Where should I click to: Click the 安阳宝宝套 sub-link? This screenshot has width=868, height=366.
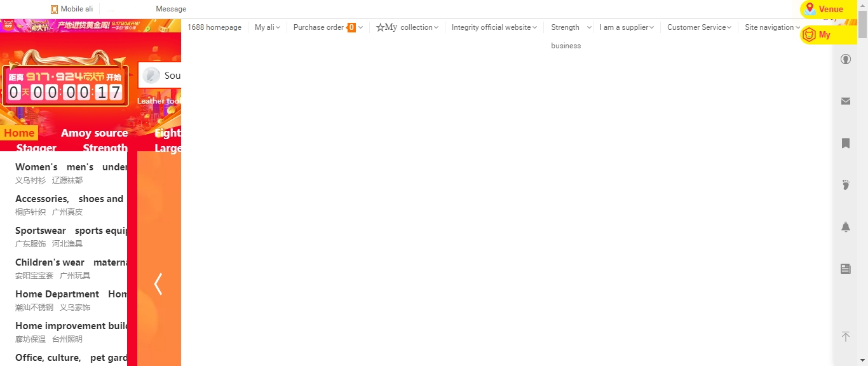34,276
